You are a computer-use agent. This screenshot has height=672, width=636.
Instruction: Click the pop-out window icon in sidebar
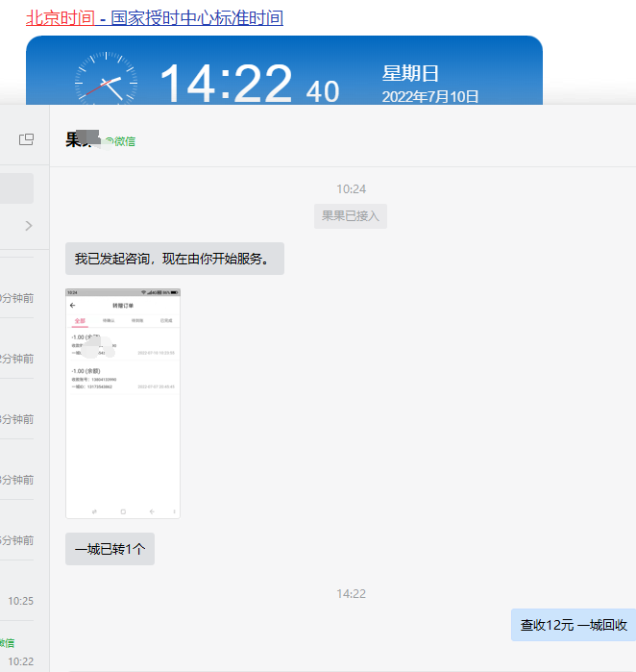26,139
